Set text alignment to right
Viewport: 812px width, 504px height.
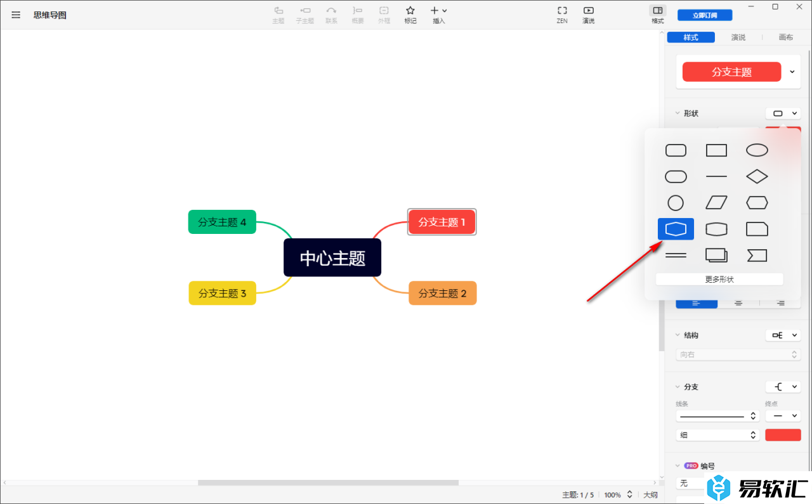tap(780, 303)
